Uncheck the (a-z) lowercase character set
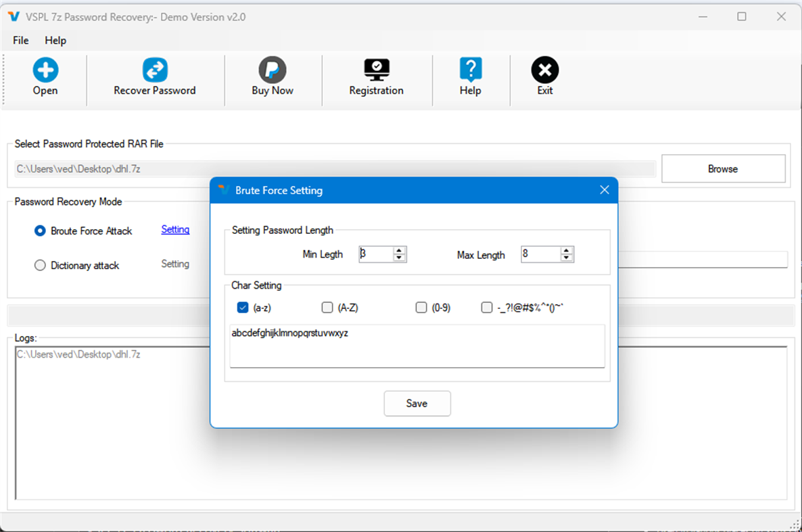 tap(243, 307)
